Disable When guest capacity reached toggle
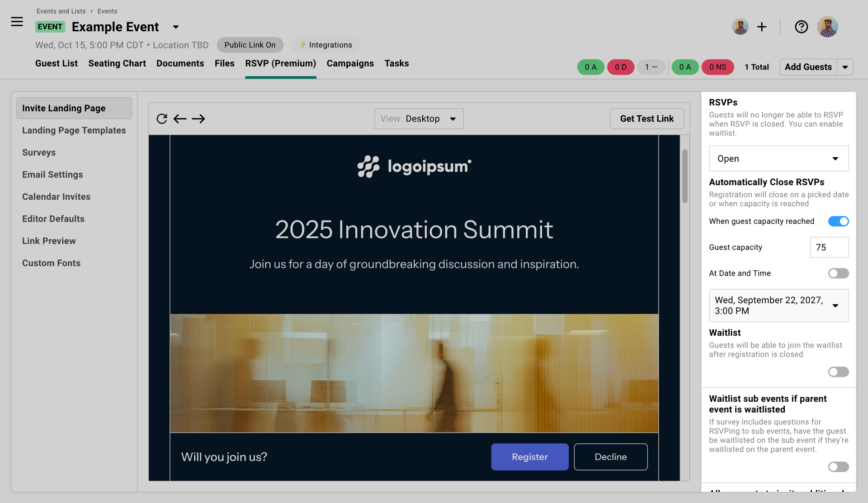 point(838,221)
